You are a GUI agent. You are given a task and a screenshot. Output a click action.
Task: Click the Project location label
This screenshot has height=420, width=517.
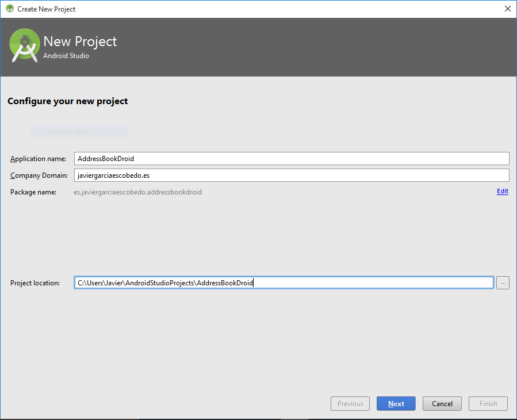pyautogui.click(x=35, y=283)
